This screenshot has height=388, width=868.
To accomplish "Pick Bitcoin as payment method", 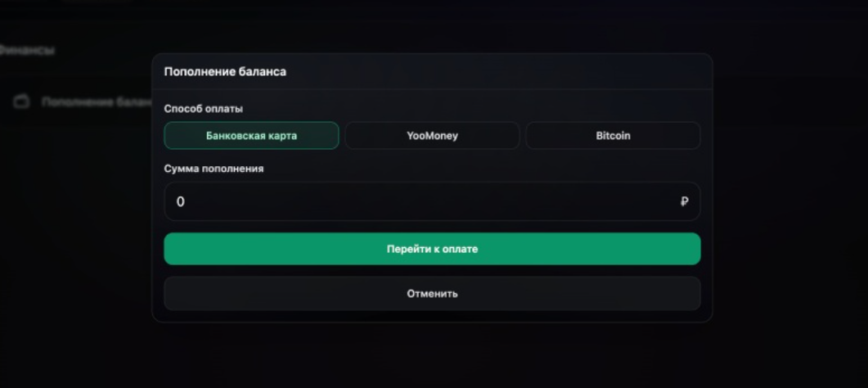I will (x=613, y=136).
